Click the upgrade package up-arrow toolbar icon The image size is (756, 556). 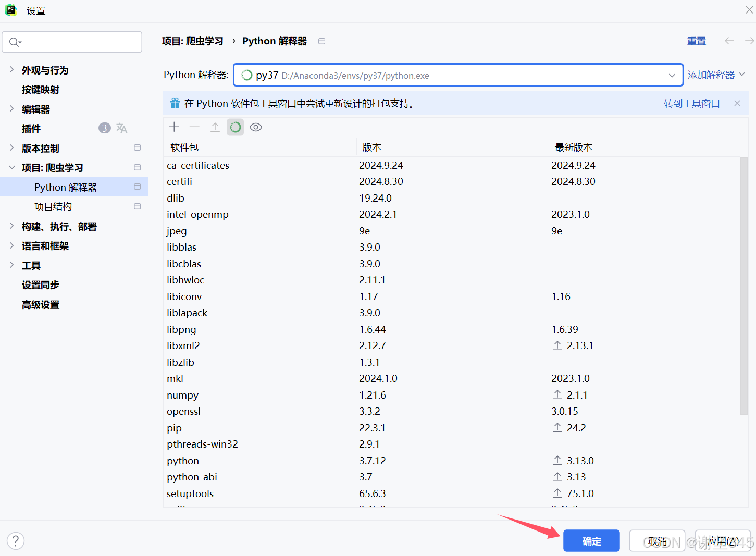tap(215, 127)
